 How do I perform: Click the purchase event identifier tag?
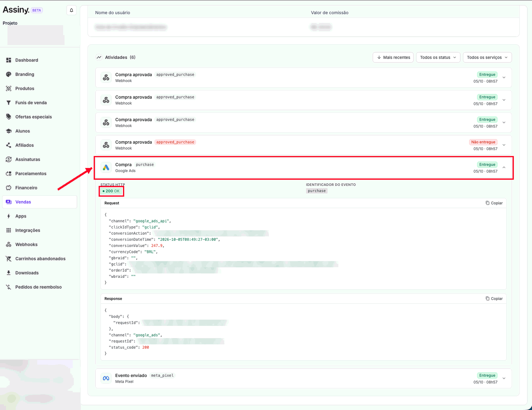(317, 191)
